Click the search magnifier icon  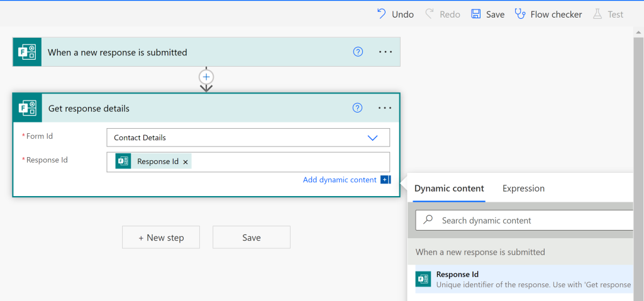tap(428, 220)
